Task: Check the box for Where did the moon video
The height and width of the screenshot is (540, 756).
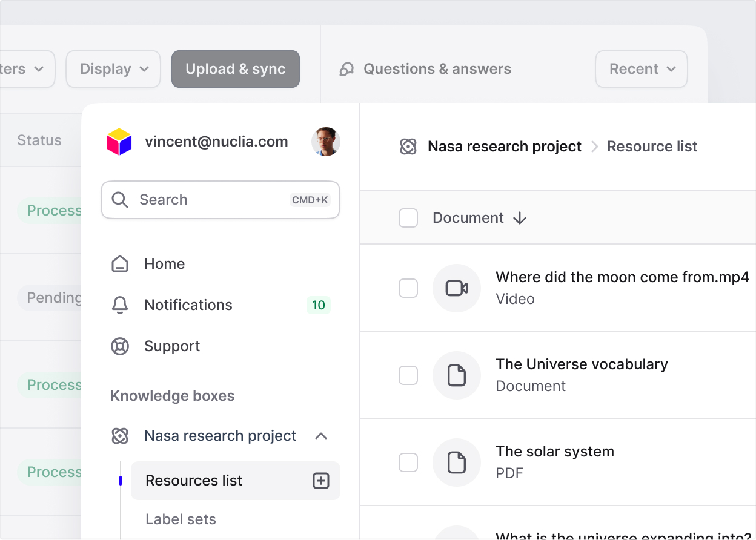Action: pyautogui.click(x=408, y=288)
